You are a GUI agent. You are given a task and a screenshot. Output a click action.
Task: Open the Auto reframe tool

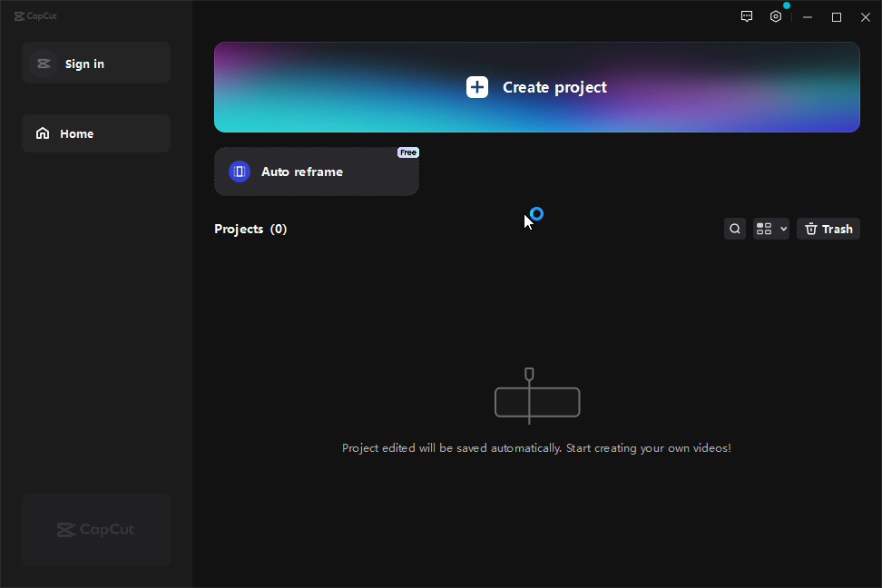click(316, 171)
